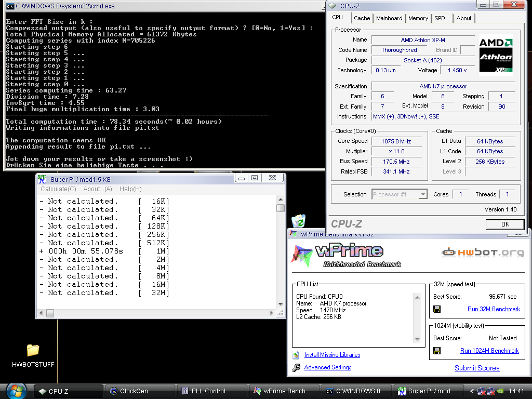
Task: Click the Super PI vertical scroll thumb
Action: point(281,208)
